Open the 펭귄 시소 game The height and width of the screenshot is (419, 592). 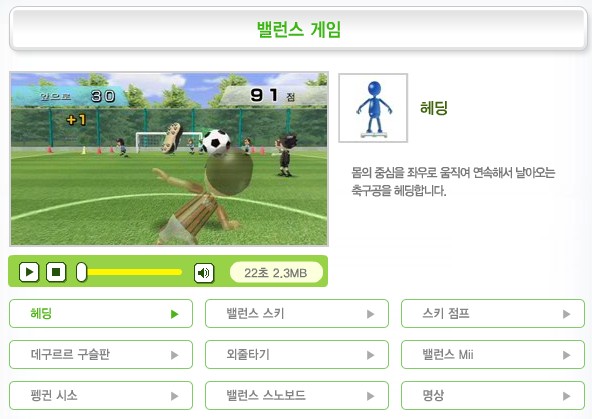coord(101,396)
